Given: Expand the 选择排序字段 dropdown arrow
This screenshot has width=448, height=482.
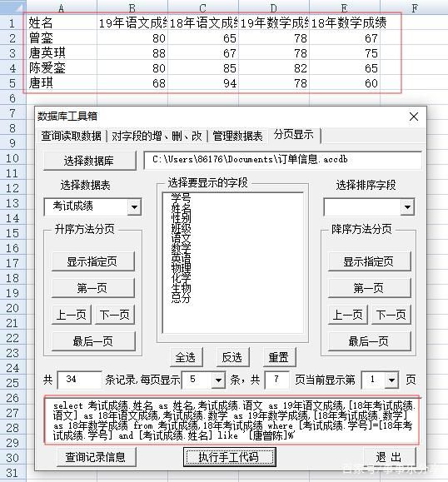Looking at the screenshot, I should pos(407,207).
